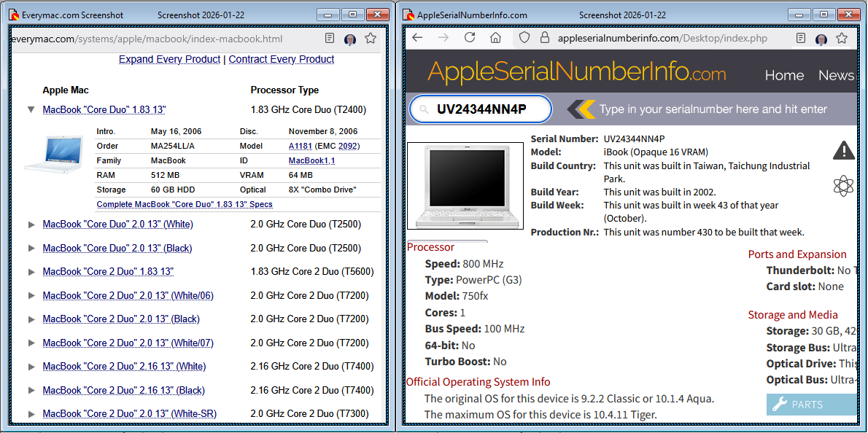Open the News menu item
This screenshot has height=433, width=868.
coord(836,75)
